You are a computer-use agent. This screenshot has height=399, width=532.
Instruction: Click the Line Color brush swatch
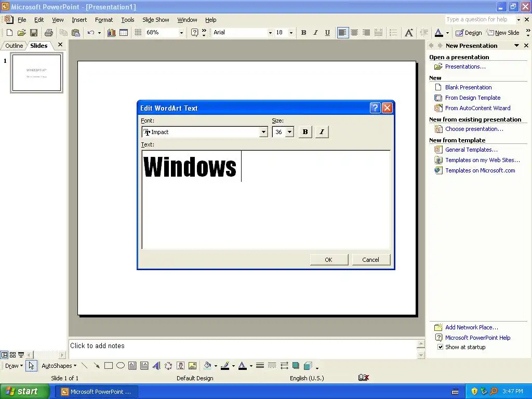pyautogui.click(x=225, y=366)
